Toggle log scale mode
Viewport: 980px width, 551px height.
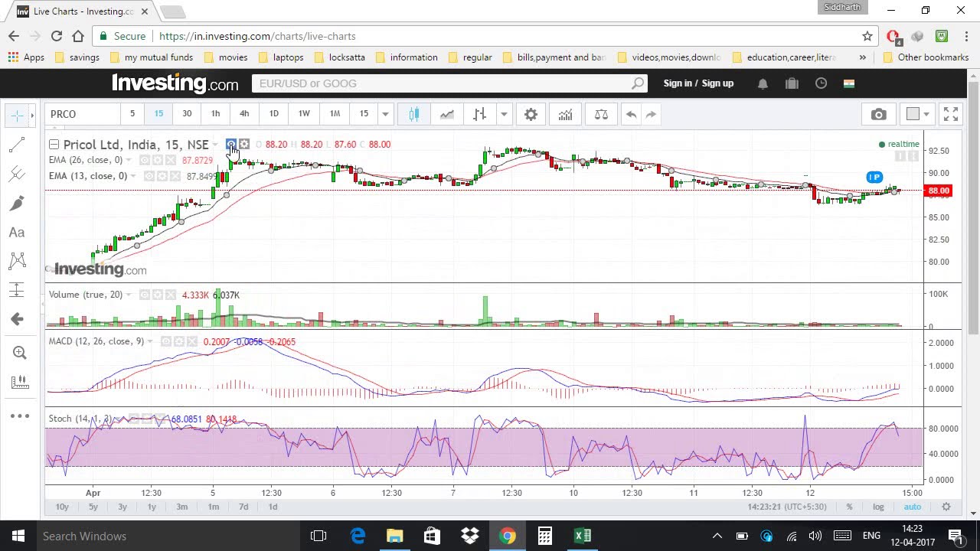878,507
